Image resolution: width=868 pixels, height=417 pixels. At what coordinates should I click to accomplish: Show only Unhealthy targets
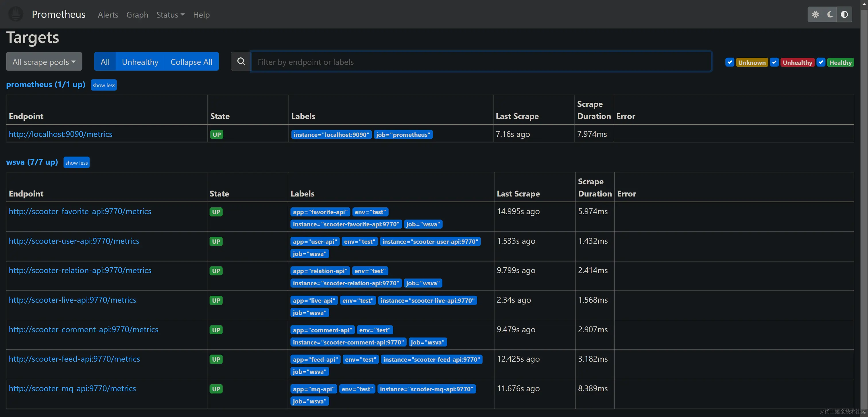click(140, 62)
